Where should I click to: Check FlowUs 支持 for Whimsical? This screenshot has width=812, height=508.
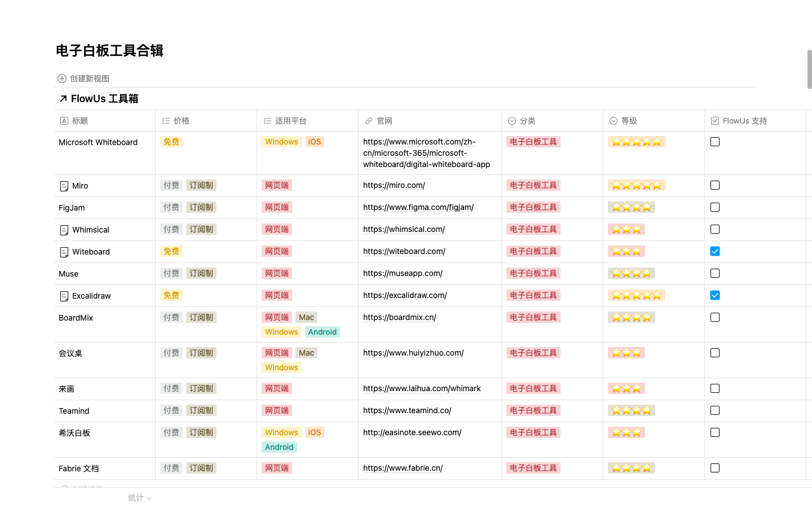coord(715,229)
